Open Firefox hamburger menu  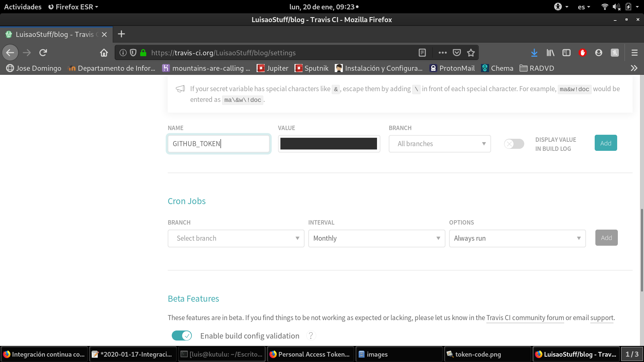point(634,53)
